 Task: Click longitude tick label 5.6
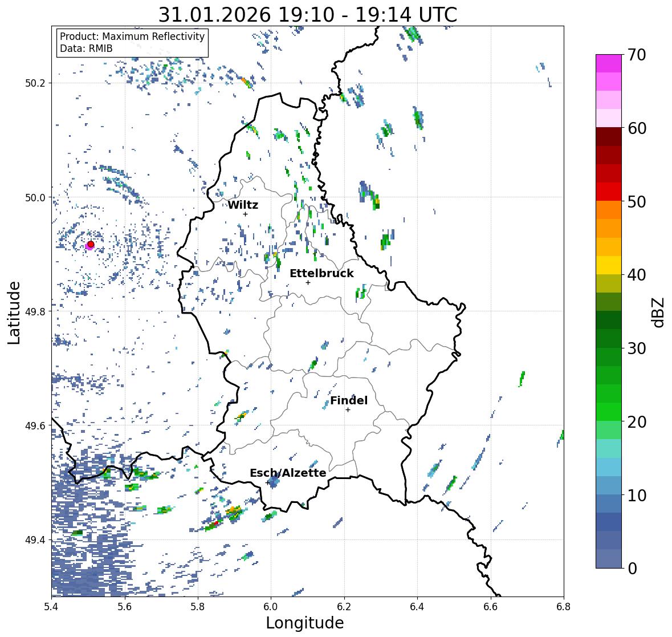[125, 607]
